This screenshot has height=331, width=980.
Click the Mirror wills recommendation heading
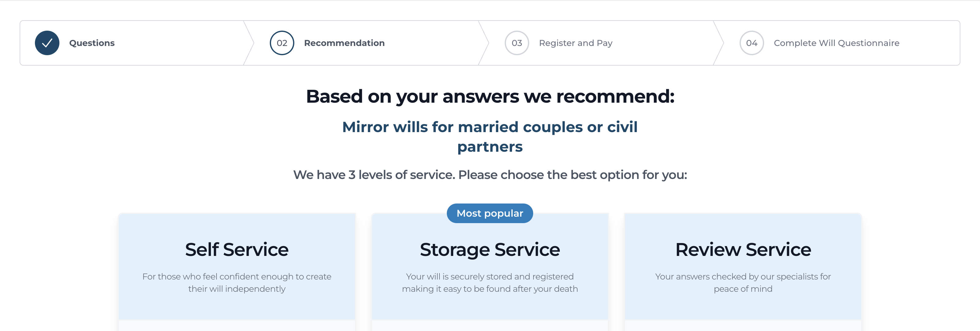pyautogui.click(x=490, y=137)
